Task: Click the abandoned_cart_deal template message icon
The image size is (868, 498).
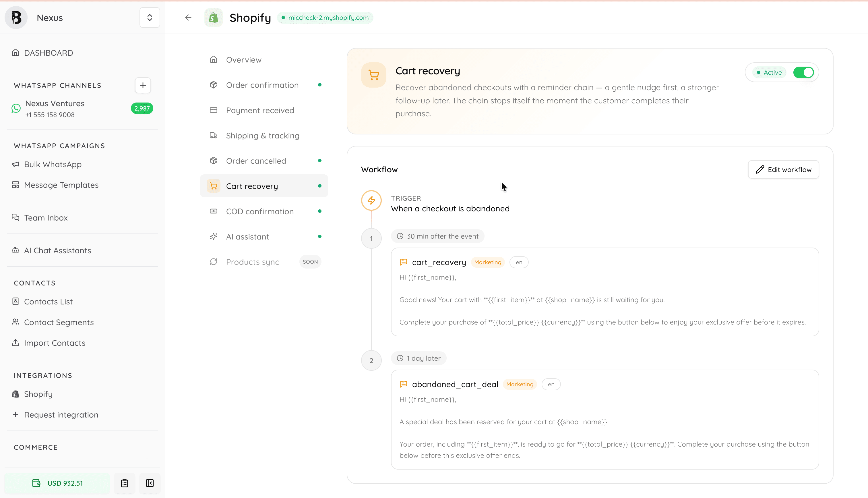Action: pos(403,385)
